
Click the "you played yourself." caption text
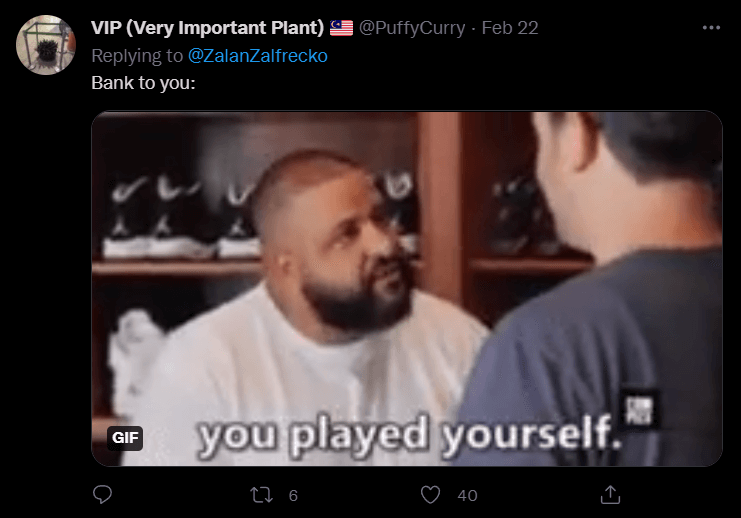click(x=409, y=435)
